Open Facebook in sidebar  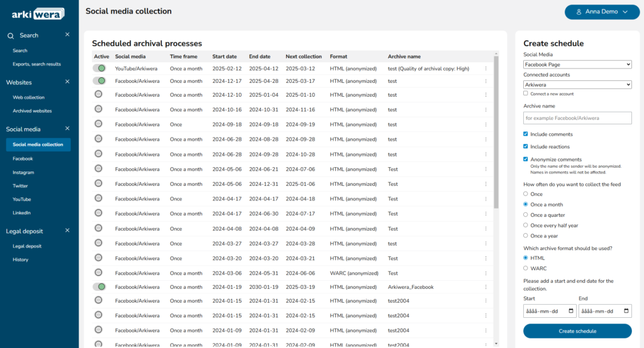[23, 159]
